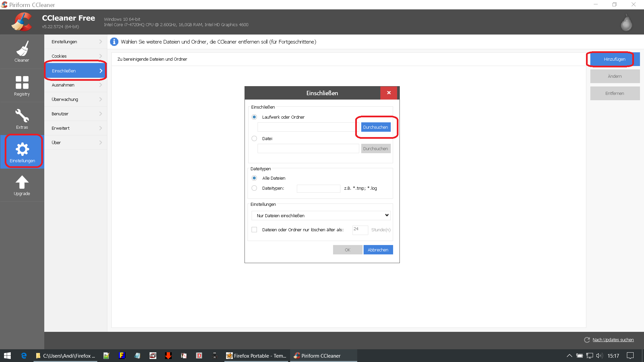Select the Dateitypen radio button
The image size is (644, 362).
click(x=254, y=188)
